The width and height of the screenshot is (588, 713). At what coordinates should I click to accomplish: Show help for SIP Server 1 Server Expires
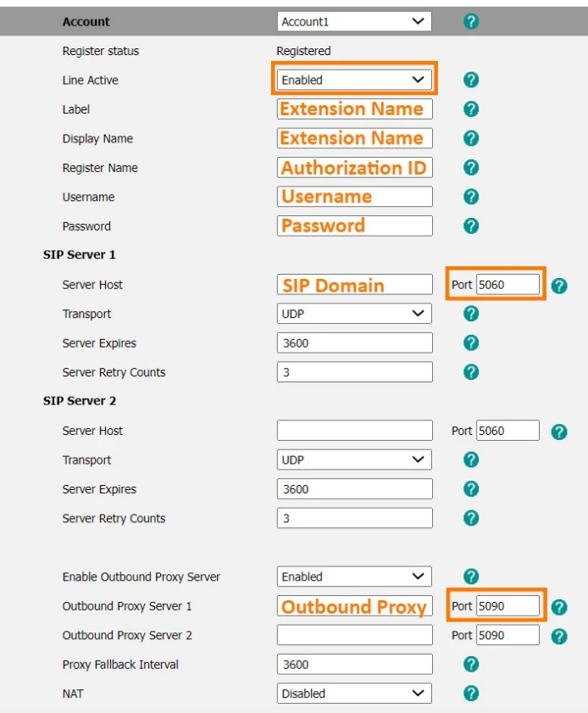[471, 343]
